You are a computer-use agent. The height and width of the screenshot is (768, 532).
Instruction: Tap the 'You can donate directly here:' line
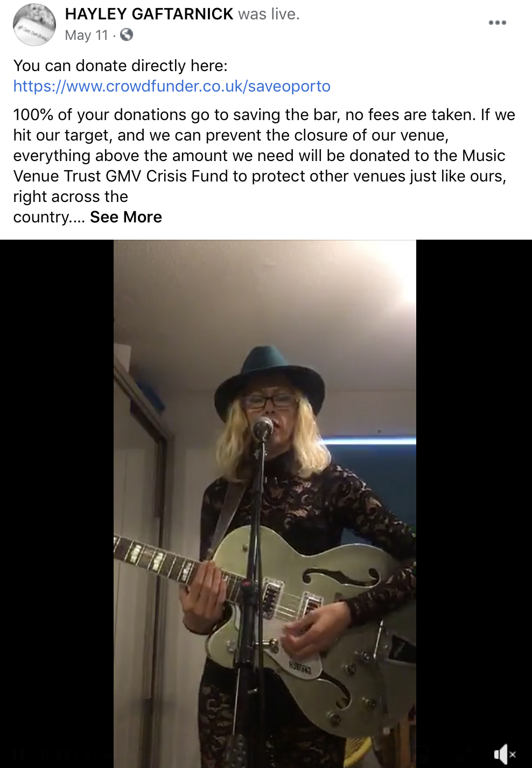(121, 66)
